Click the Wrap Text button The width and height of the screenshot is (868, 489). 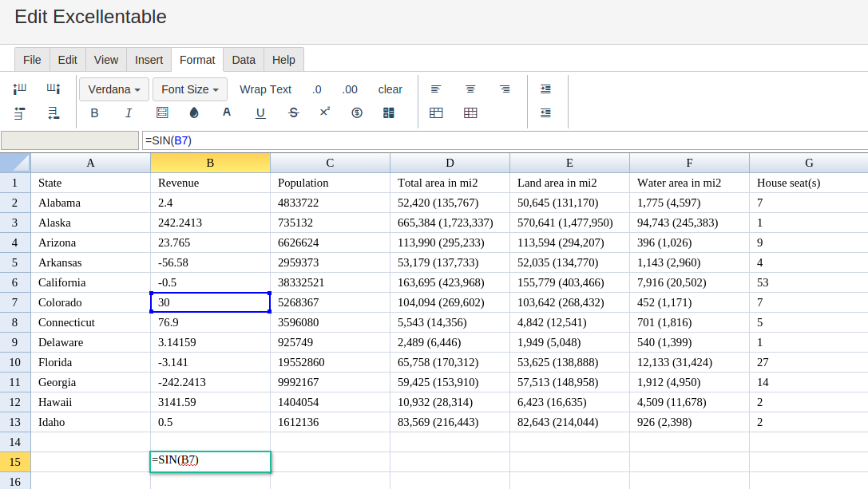265,89
